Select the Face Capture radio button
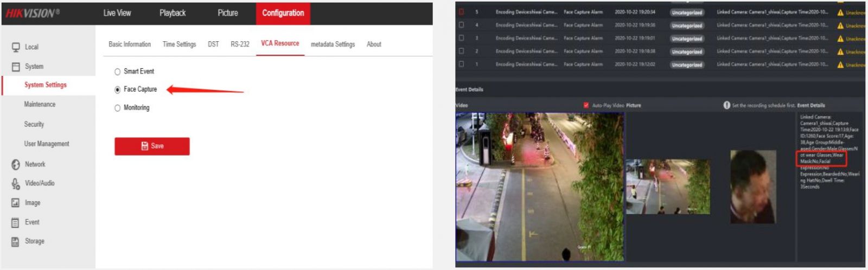868x270 pixels. [x=117, y=89]
